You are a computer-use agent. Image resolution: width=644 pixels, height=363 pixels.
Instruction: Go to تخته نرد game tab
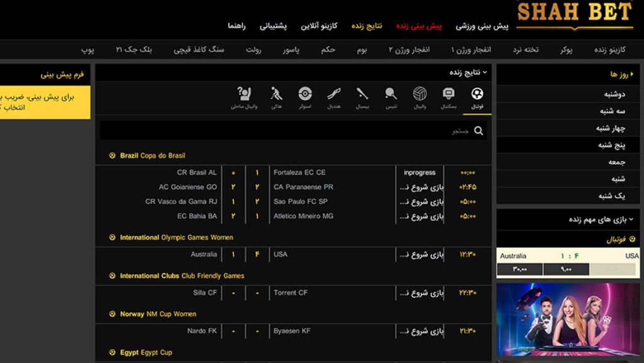click(526, 50)
